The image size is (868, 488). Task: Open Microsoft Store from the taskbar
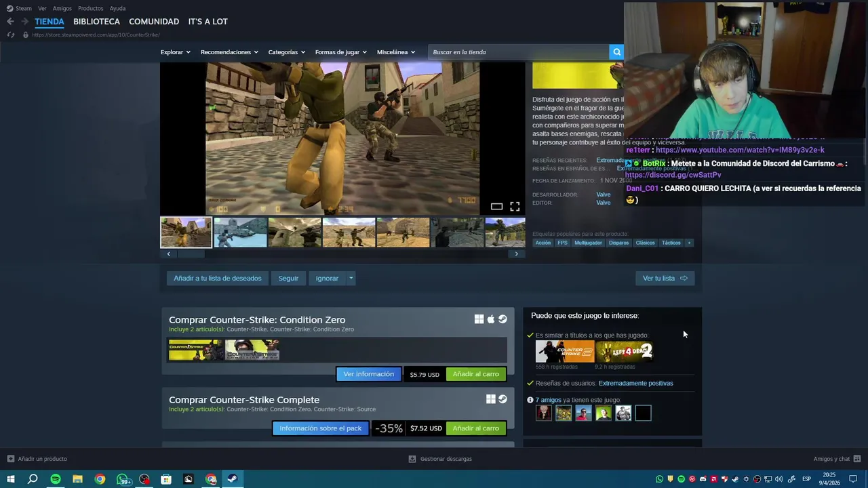coord(166,479)
